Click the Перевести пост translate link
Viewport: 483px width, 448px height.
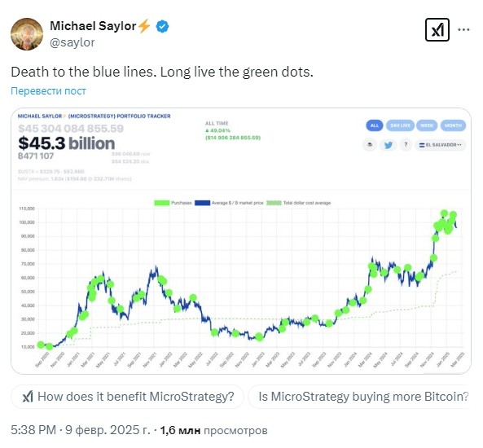coord(48,91)
